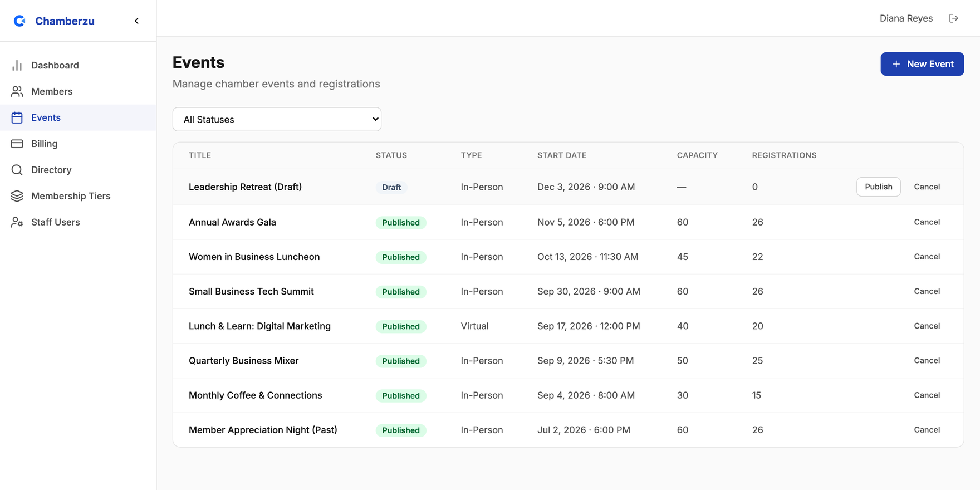Click the Diana Reyes user name
This screenshot has height=490, width=980.
click(x=906, y=18)
